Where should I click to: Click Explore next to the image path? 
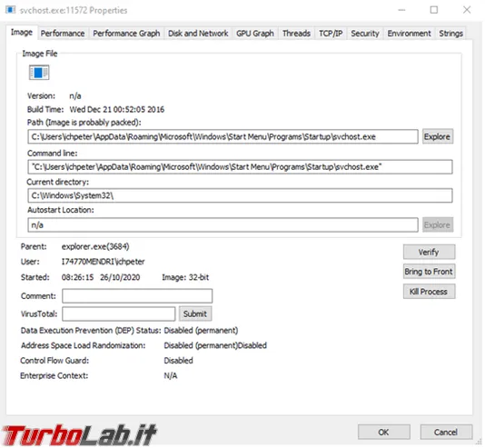click(x=438, y=136)
